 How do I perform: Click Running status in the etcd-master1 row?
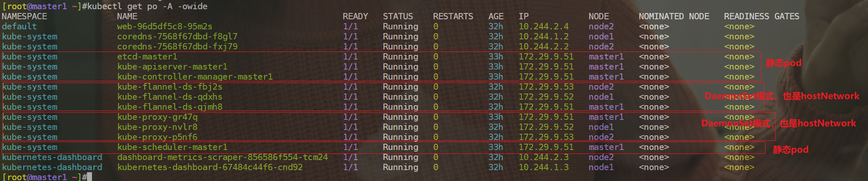[x=401, y=57]
